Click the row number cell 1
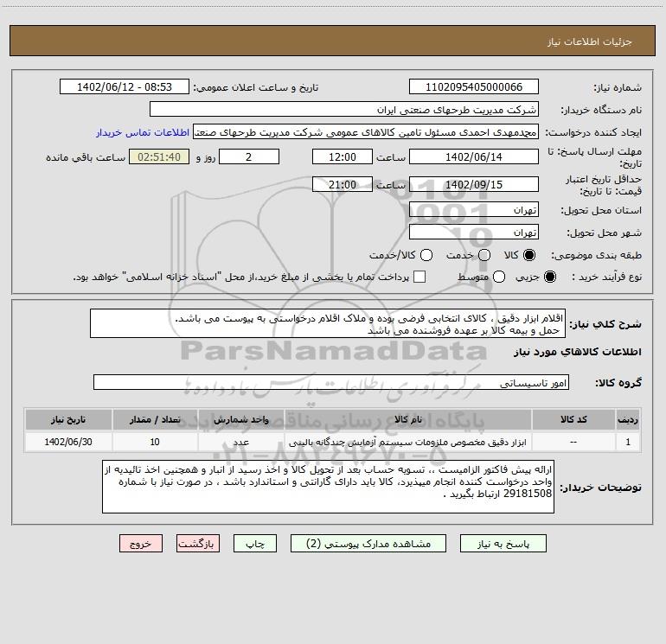 628,443
